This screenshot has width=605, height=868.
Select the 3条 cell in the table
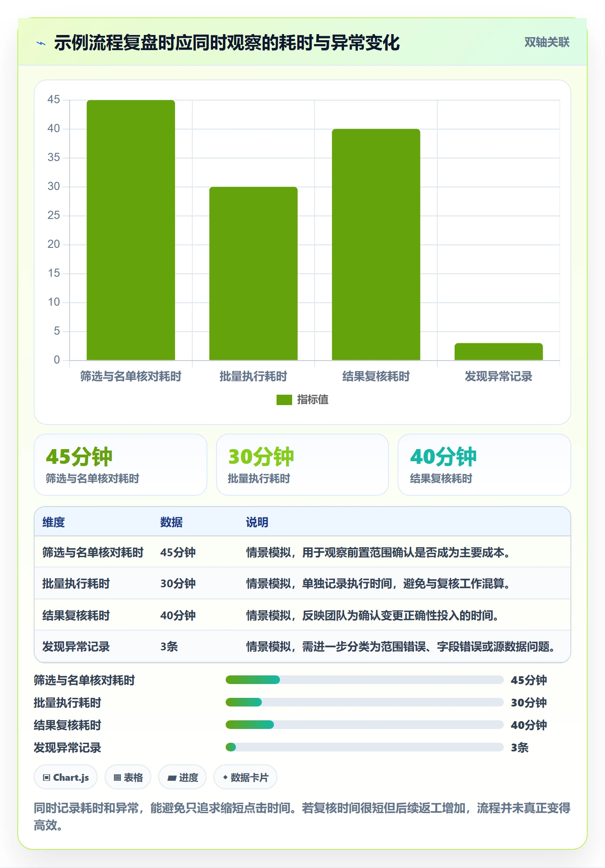pyautogui.click(x=169, y=647)
